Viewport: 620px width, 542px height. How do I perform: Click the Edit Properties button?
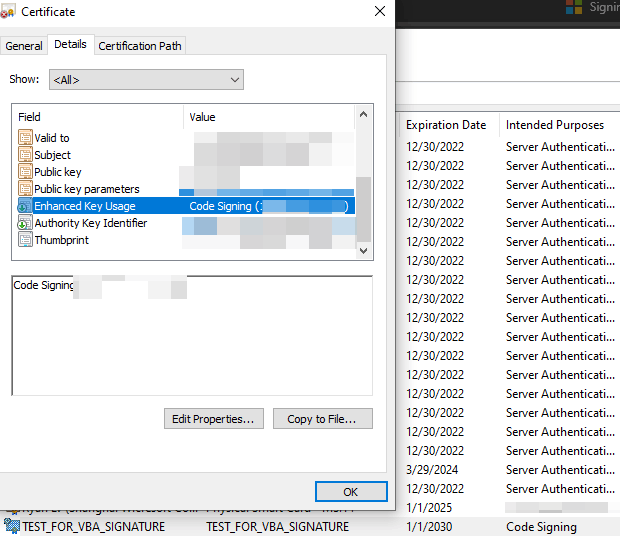click(x=214, y=419)
